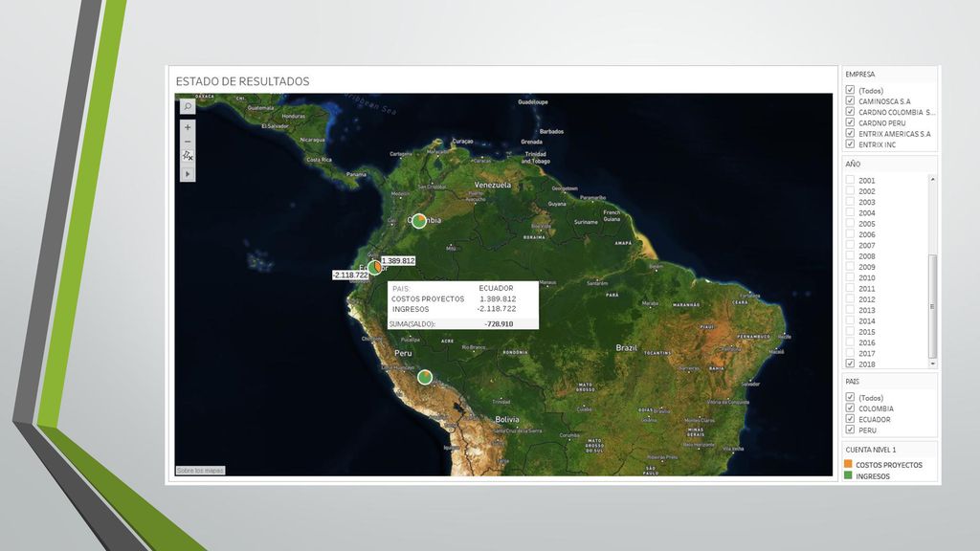The height and width of the screenshot is (551, 980).
Task: Click the Bolivia label on the map
Action: (507, 419)
